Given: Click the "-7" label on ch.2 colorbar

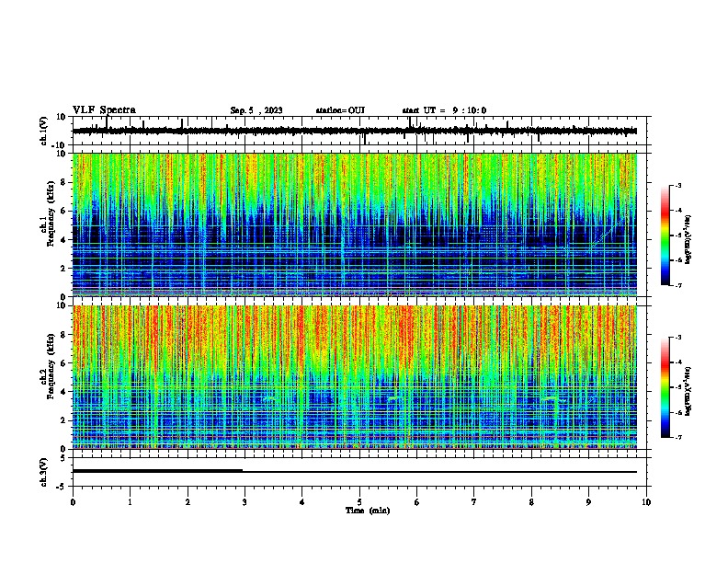Looking at the screenshot, I should pos(677,437).
